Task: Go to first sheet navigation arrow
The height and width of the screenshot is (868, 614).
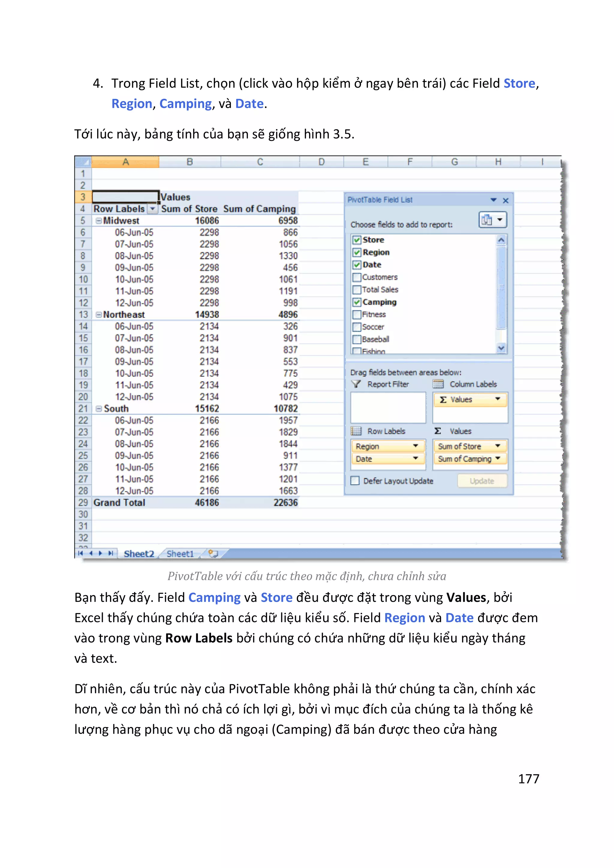Action: (80, 553)
